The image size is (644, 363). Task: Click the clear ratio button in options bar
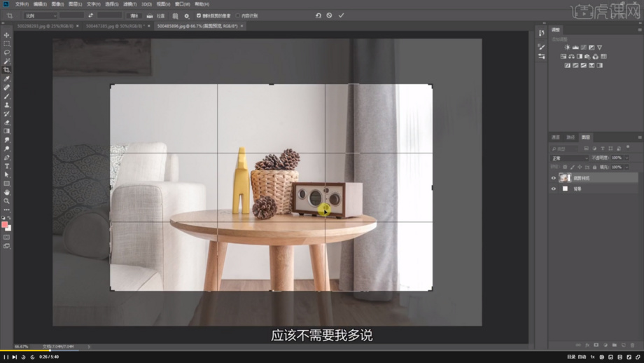coord(134,15)
